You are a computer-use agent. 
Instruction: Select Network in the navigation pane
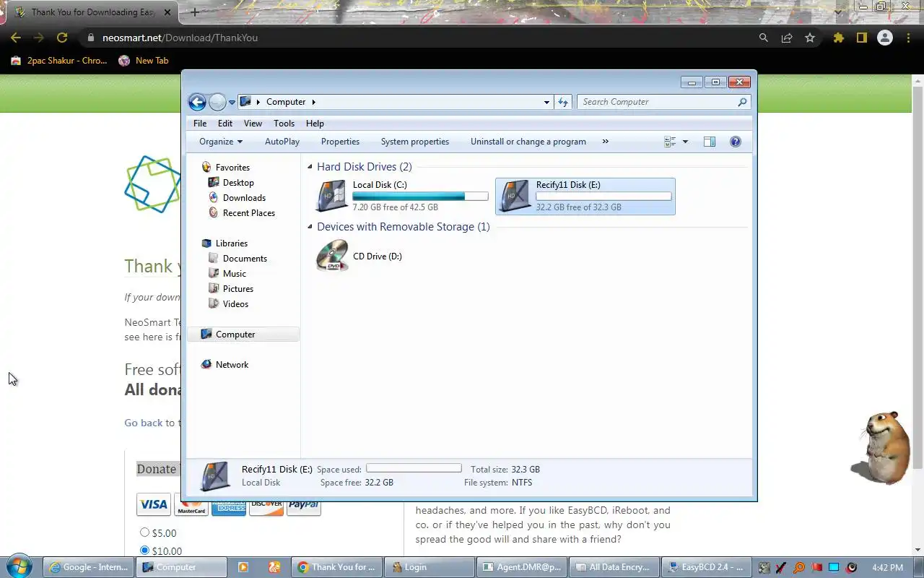[x=232, y=365]
